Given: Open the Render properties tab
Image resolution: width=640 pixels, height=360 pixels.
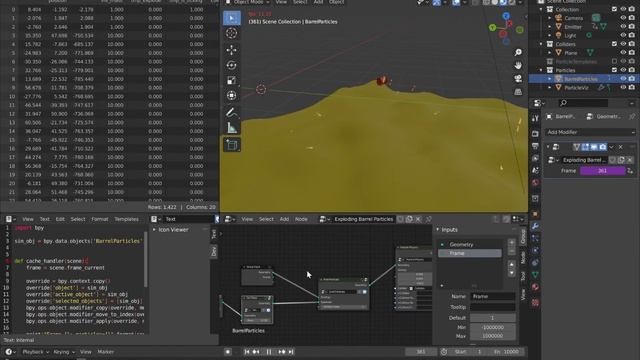Looking at the screenshot, I should click(535, 133).
